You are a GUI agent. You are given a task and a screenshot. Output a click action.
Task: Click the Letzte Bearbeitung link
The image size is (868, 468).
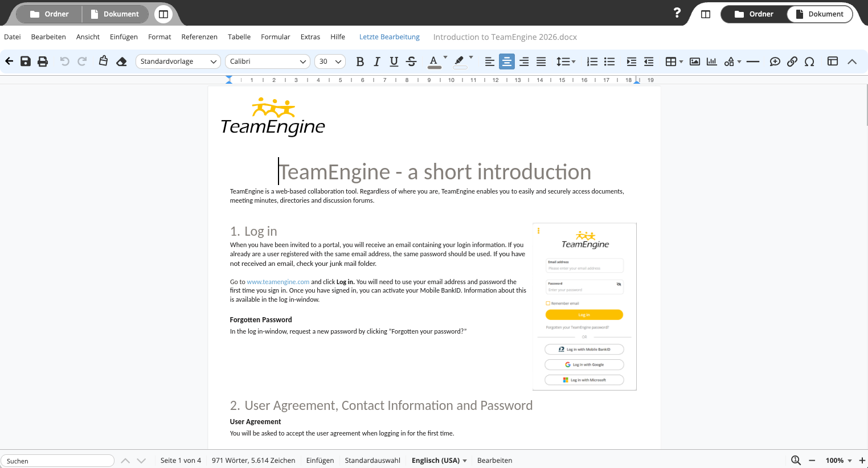click(x=390, y=37)
